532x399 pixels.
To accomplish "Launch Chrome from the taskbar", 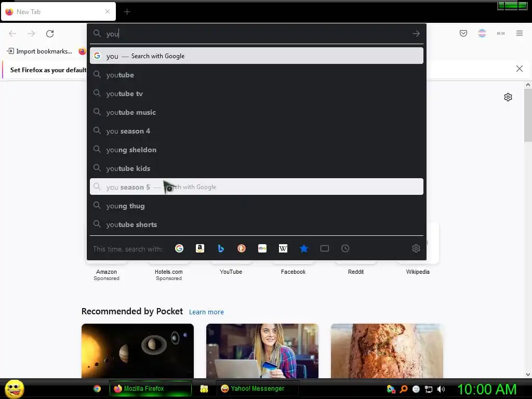I will [97, 389].
